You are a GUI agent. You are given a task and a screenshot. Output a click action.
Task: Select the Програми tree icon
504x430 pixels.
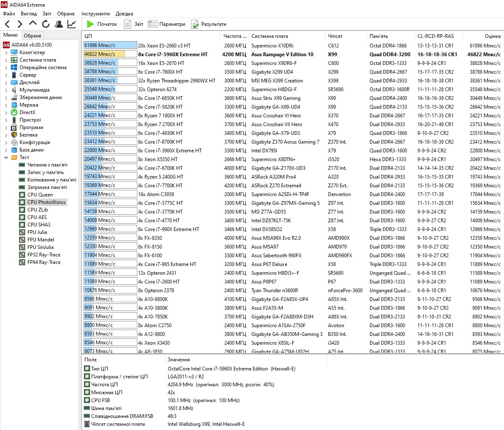pyautogui.click(x=14, y=127)
